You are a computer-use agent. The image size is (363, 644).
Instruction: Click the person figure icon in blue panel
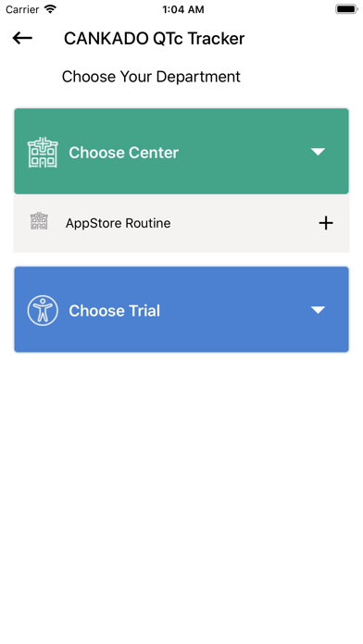point(43,311)
